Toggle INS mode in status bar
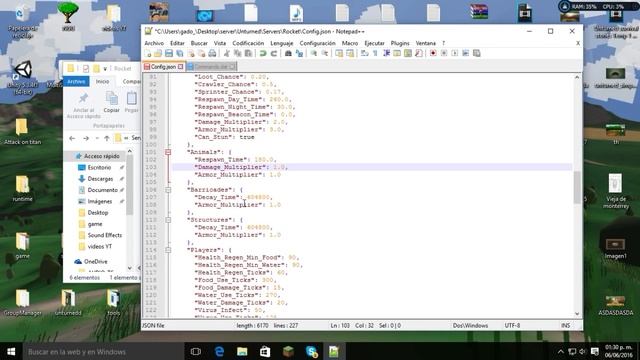The width and height of the screenshot is (640, 360). 565,325
